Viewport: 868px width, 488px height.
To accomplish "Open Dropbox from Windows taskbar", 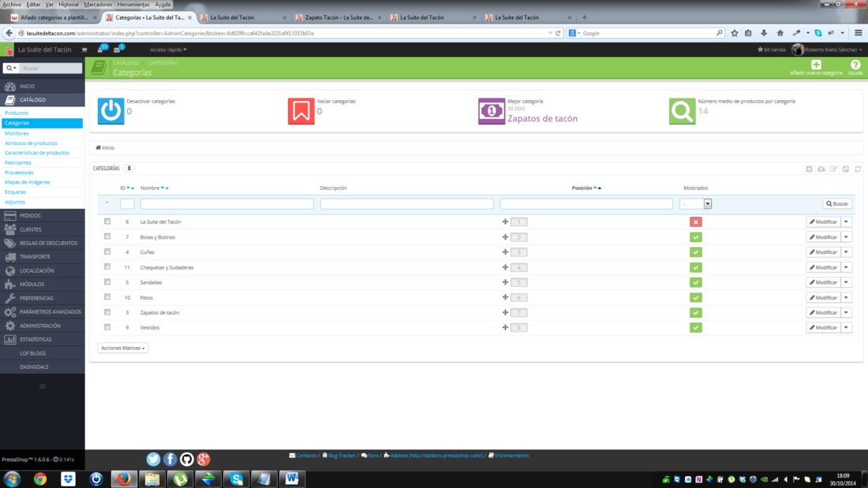I will pos(68,479).
